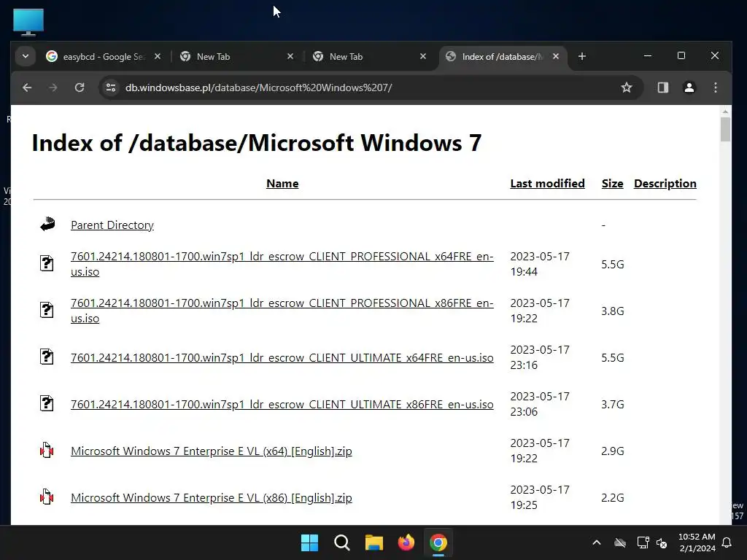
Task: Sort listing by Description column
Action: 665,183
